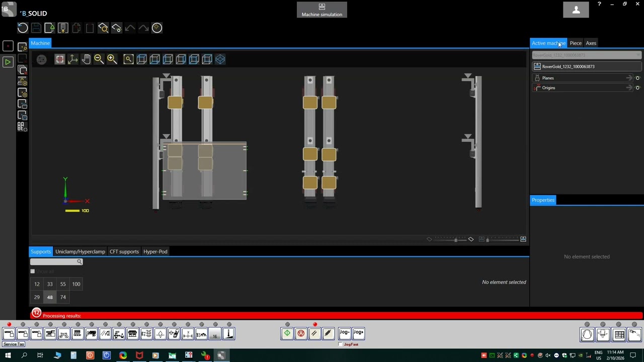The width and height of the screenshot is (644, 362).
Task: Open Windows Start menu
Action: 8,355
